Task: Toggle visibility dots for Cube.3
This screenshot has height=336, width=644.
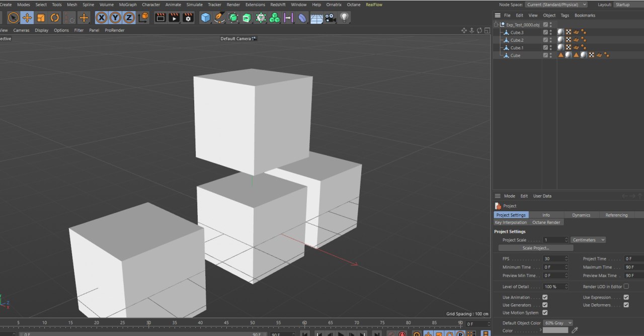Action: [551, 32]
